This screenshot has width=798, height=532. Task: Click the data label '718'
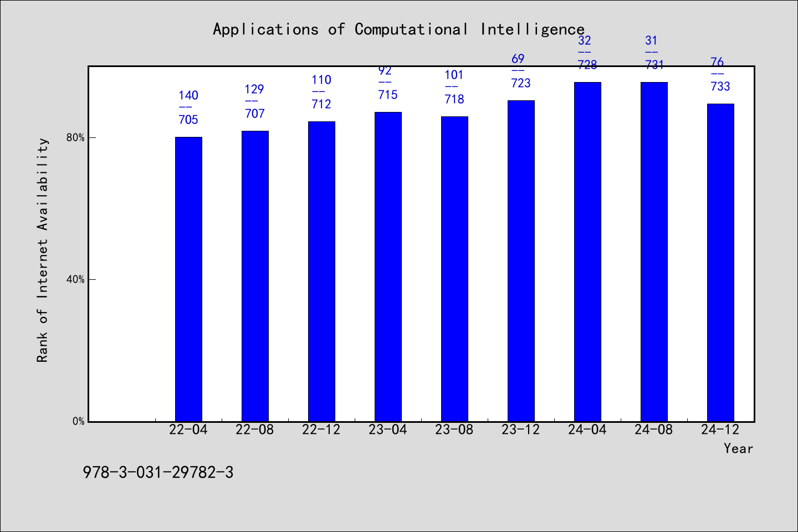454,99
